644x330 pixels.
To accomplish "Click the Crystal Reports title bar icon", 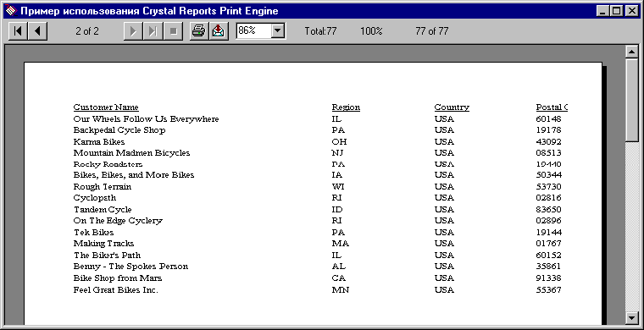I will click(13, 11).
